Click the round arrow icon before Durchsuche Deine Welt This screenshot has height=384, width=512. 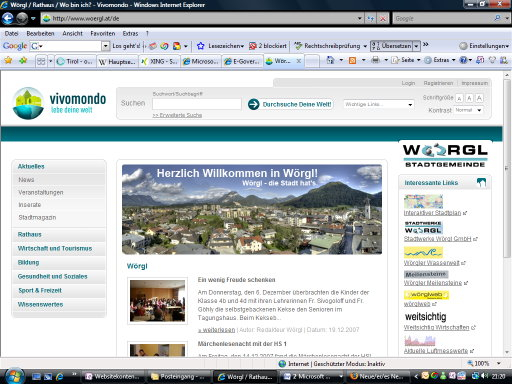[x=253, y=104]
